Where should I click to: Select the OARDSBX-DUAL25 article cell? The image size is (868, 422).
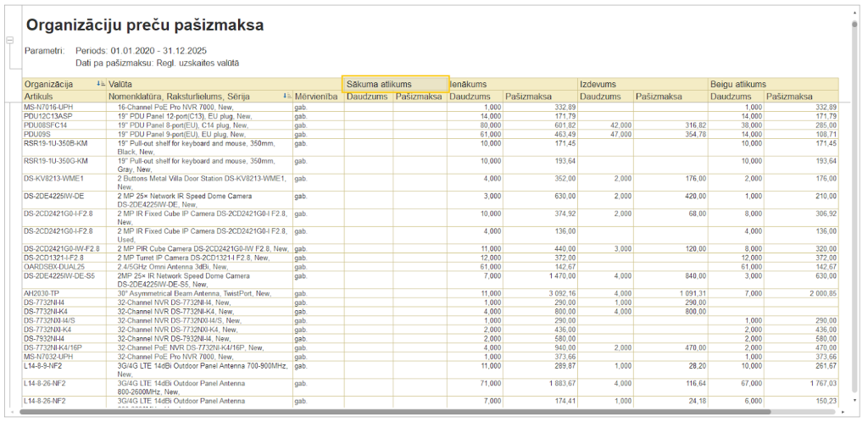click(54, 266)
